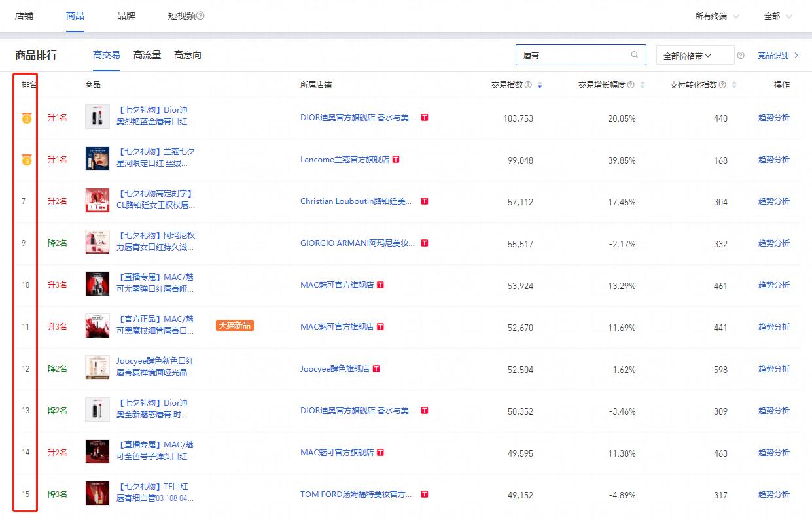Select the 商品 tab
Image resolution: width=812 pixels, height=520 pixels.
coord(75,16)
